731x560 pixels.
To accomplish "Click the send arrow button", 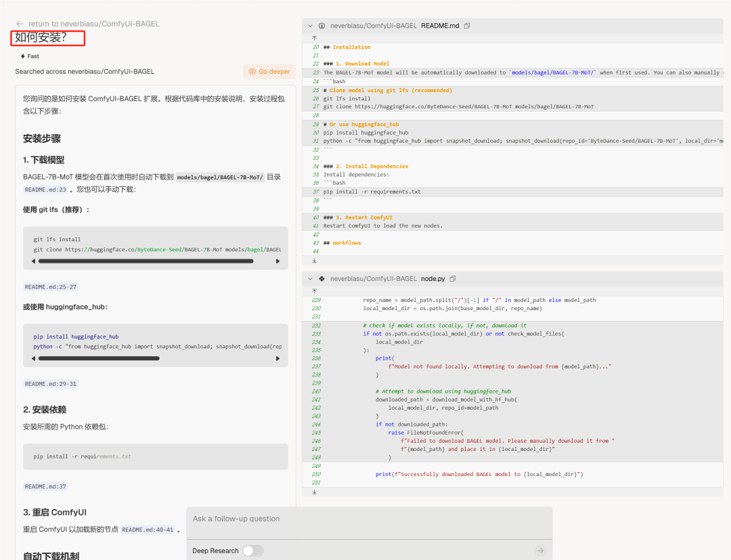I will (540, 551).
